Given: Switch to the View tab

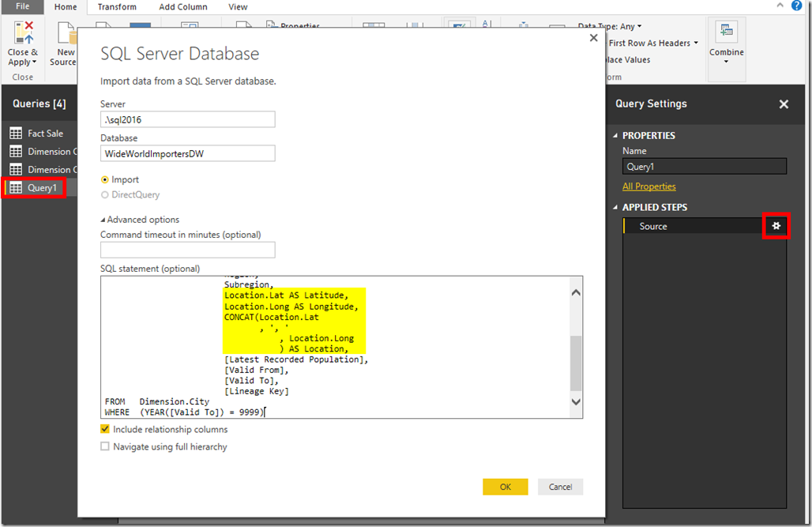Looking at the screenshot, I should tap(238, 7).
